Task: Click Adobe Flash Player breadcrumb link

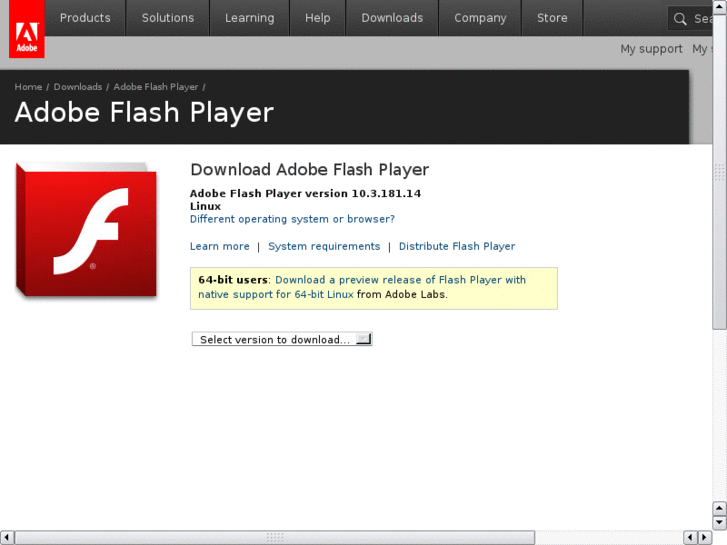Action: [x=156, y=87]
